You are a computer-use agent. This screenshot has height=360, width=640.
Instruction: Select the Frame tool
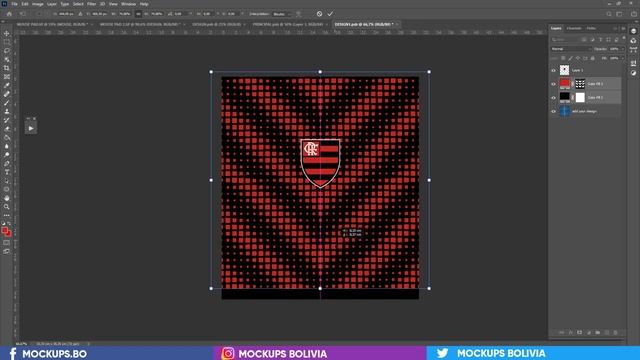tap(7, 77)
